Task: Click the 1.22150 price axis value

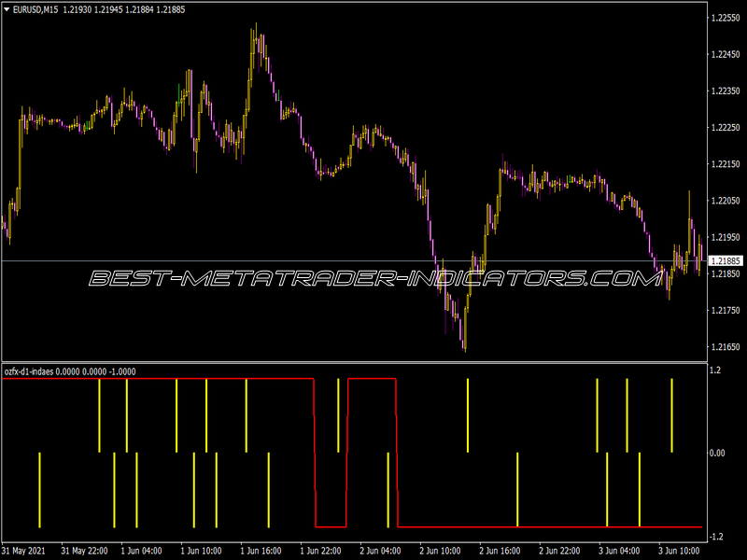Action: pos(726,164)
